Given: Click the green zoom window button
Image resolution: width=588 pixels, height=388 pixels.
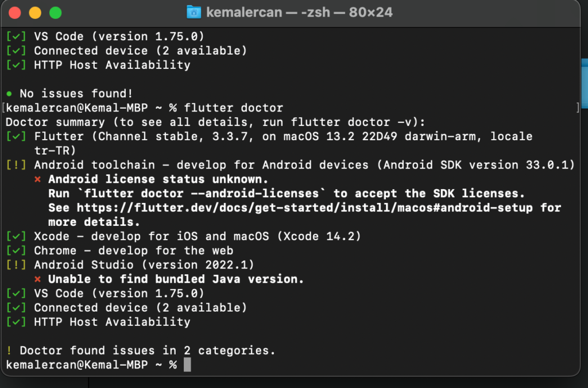Looking at the screenshot, I should [x=56, y=13].
